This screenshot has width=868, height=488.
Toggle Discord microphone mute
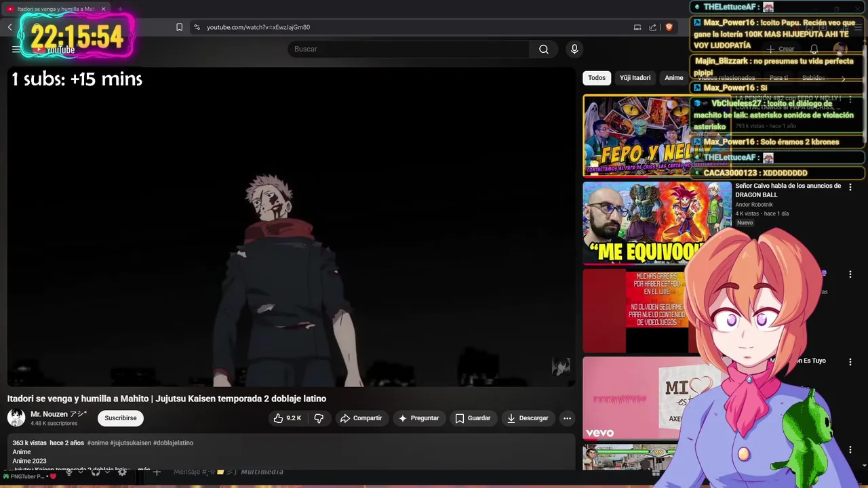coord(68,472)
